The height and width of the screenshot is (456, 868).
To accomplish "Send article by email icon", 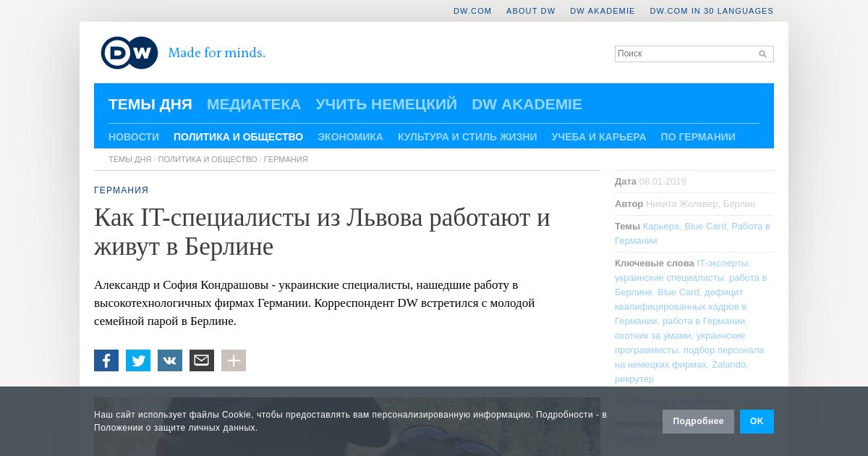I will pos(202,360).
